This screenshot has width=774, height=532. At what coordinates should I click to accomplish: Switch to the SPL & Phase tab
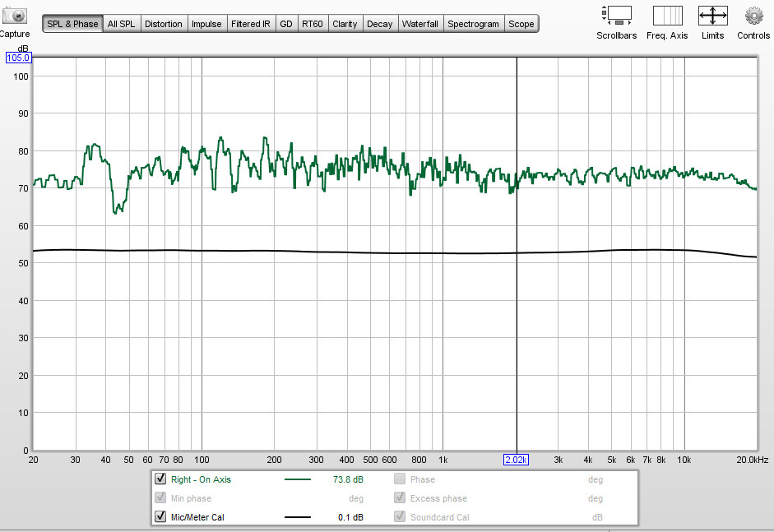pos(72,24)
